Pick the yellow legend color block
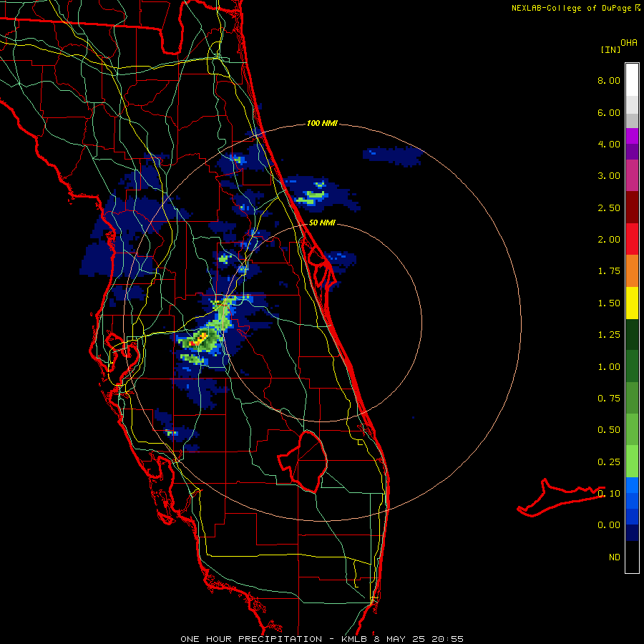The height and width of the screenshot is (644, 644). coord(632,303)
